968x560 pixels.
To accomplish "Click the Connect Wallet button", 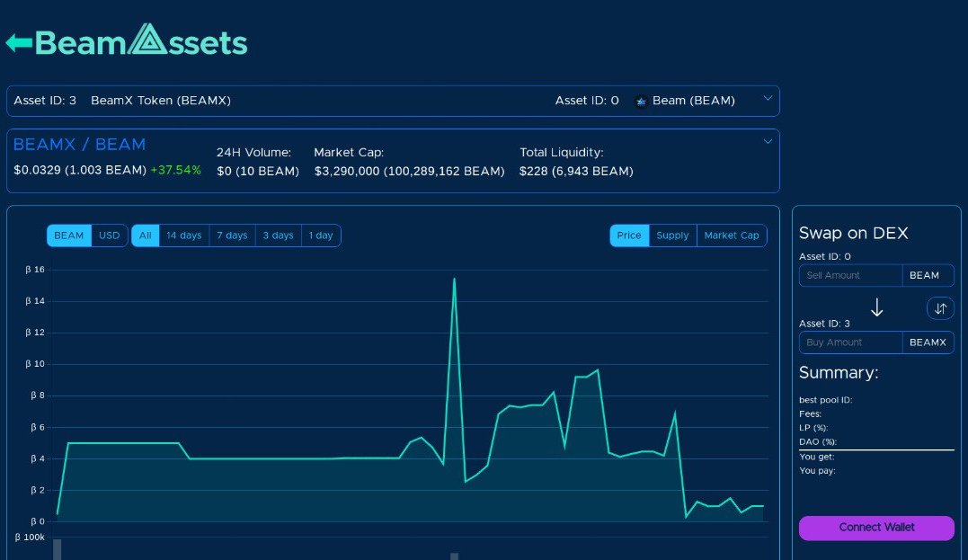I will [876, 528].
